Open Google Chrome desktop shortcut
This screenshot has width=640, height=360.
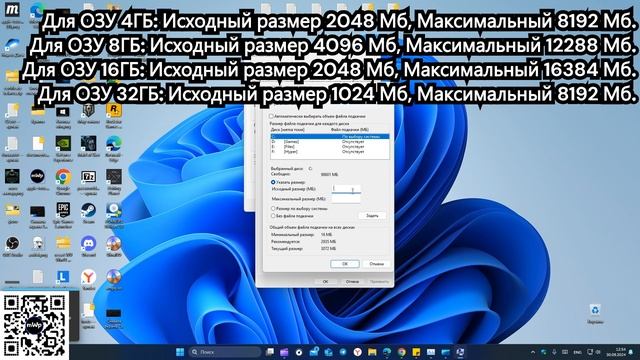(63, 177)
